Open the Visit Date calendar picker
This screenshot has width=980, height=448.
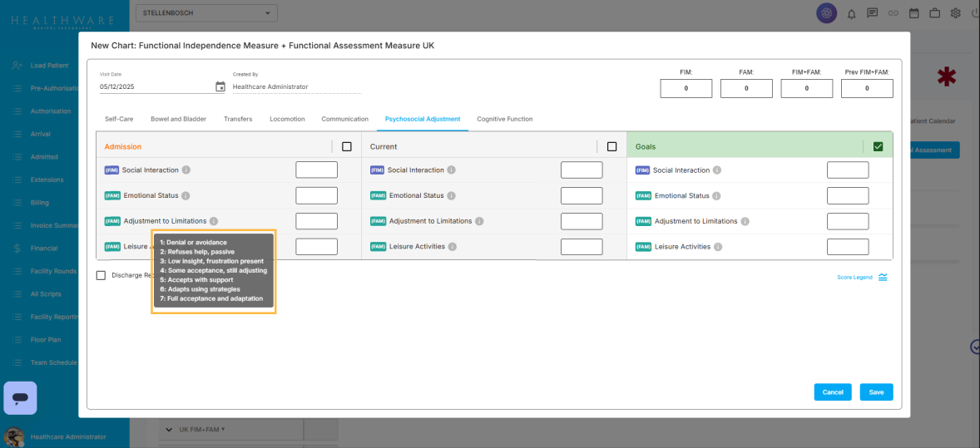220,86
